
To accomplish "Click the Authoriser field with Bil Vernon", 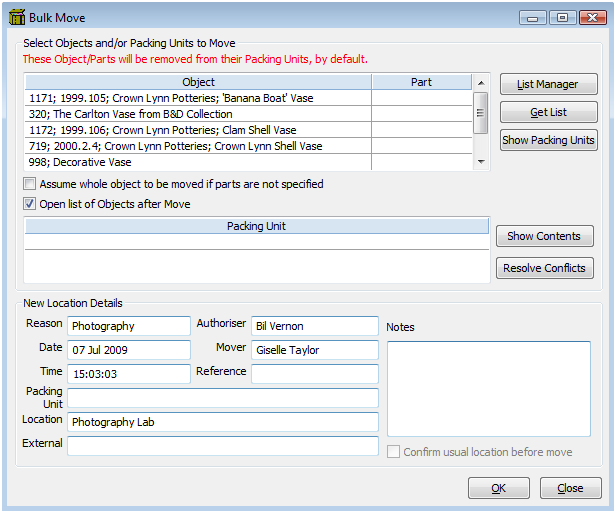I will pos(315,326).
